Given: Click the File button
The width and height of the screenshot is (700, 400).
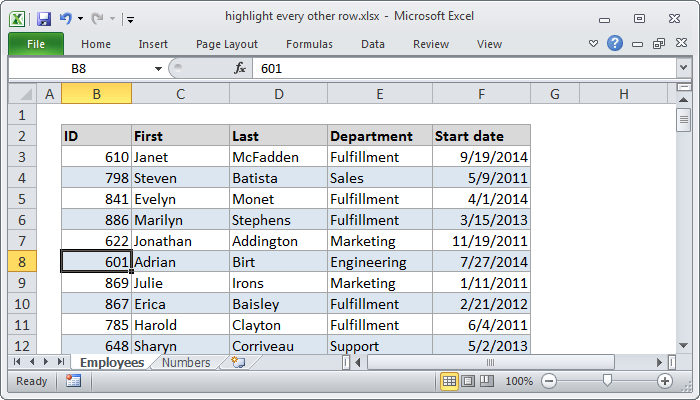Looking at the screenshot, I should click(36, 44).
